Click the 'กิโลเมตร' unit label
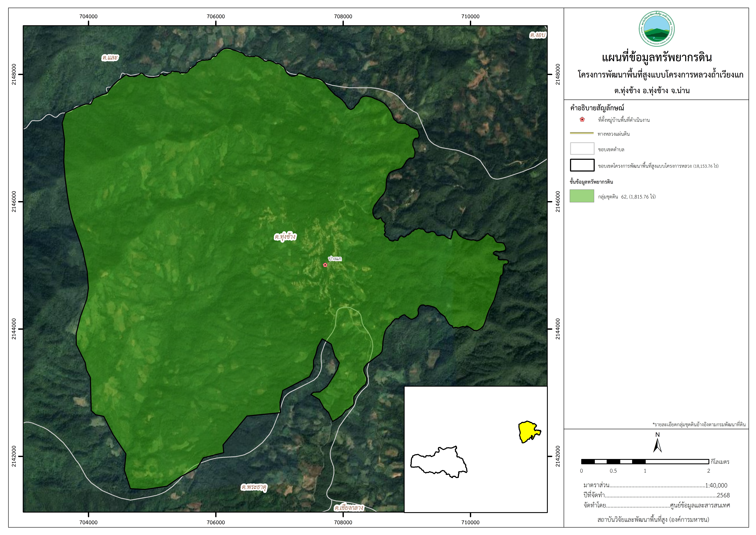Viewport: 756px width, 535px height. [x=720, y=462]
